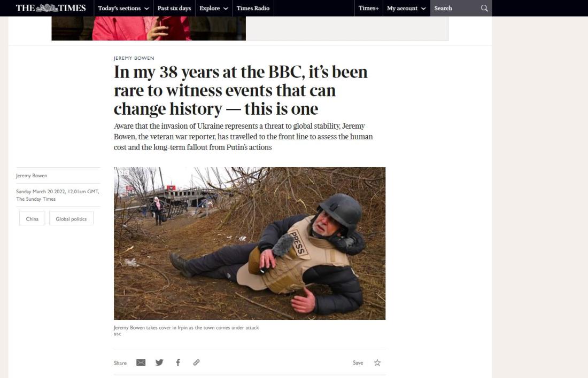588x378 pixels.
Task: Share article on Facebook icon
Action: (x=178, y=363)
